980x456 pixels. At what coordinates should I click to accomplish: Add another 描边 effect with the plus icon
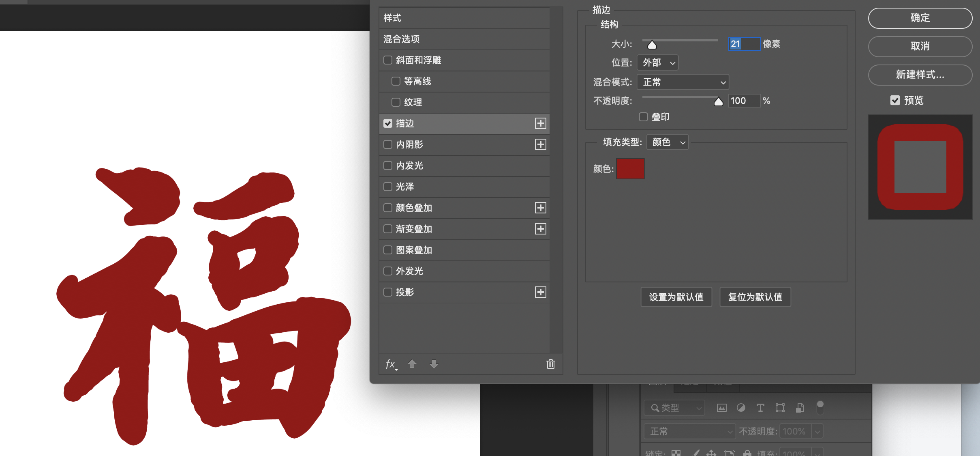pyautogui.click(x=540, y=123)
